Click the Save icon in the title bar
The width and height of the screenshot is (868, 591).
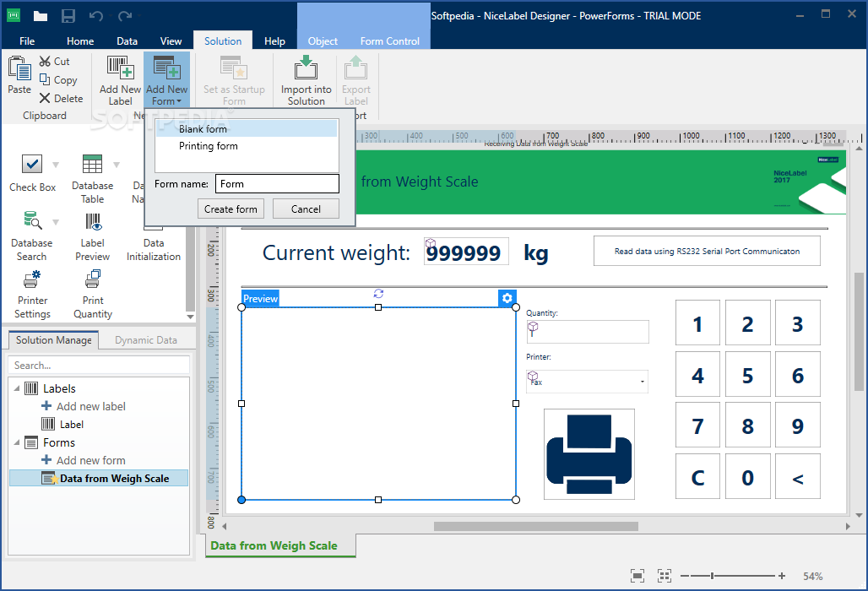[68, 15]
